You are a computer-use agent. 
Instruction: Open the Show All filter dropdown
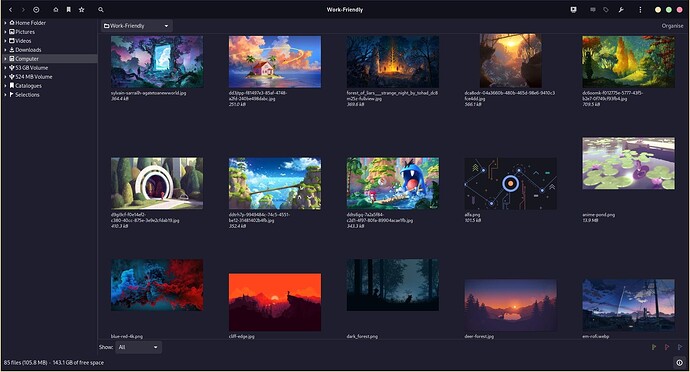point(138,347)
